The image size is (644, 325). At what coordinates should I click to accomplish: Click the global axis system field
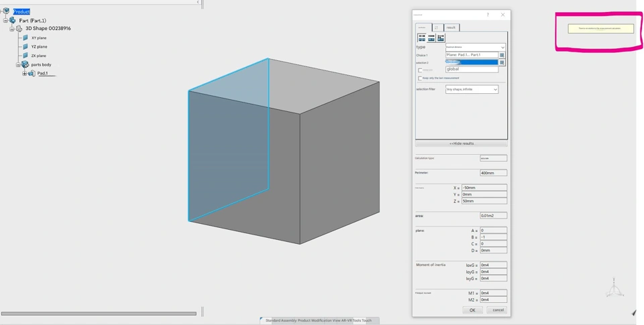click(472, 69)
